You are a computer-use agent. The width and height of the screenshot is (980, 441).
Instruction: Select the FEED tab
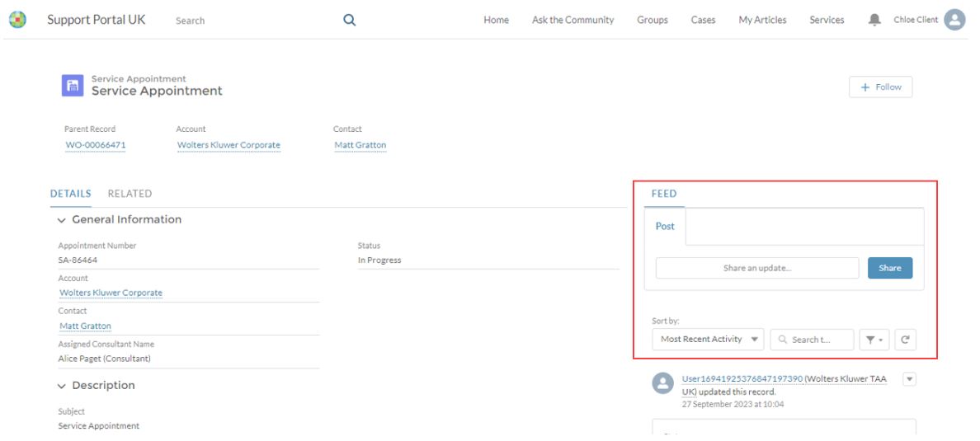click(x=664, y=194)
